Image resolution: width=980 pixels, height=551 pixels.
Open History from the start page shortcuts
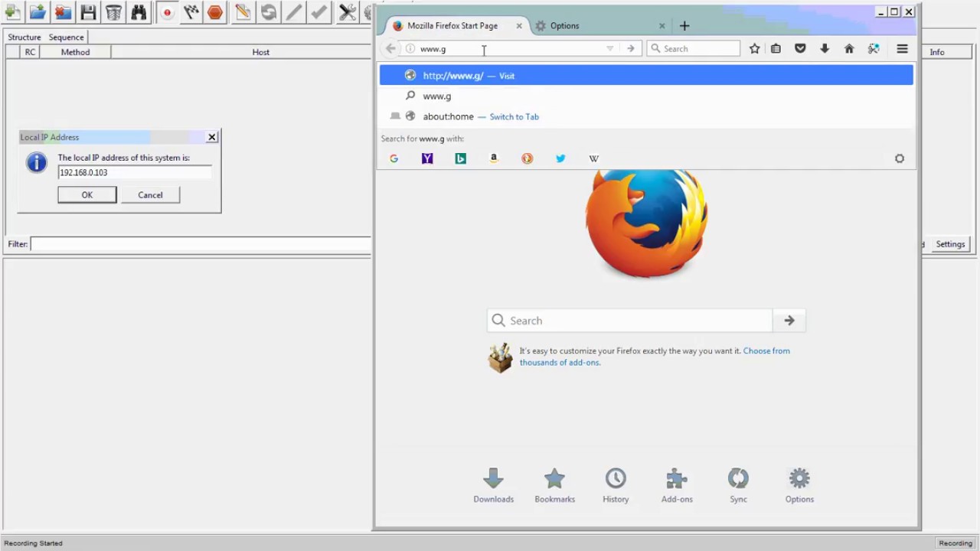tap(616, 486)
